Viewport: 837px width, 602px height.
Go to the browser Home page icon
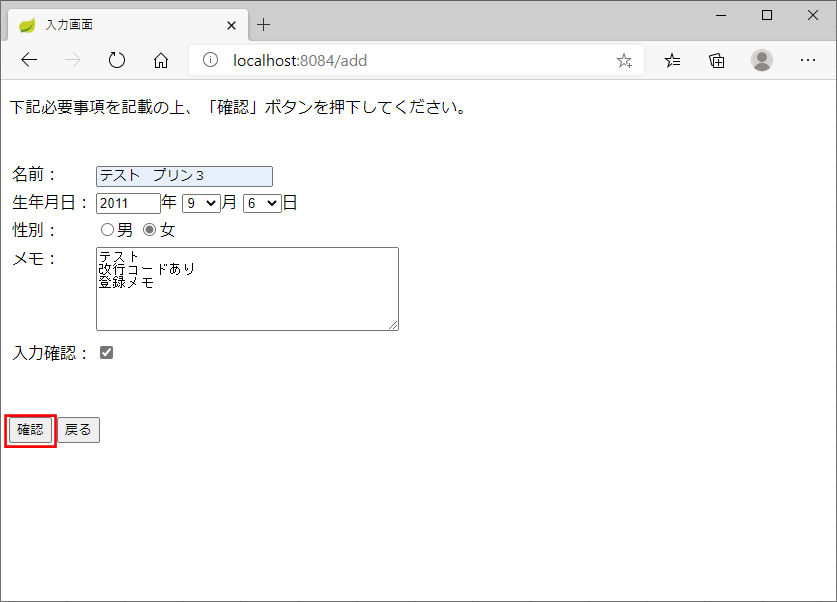click(161, 60)
